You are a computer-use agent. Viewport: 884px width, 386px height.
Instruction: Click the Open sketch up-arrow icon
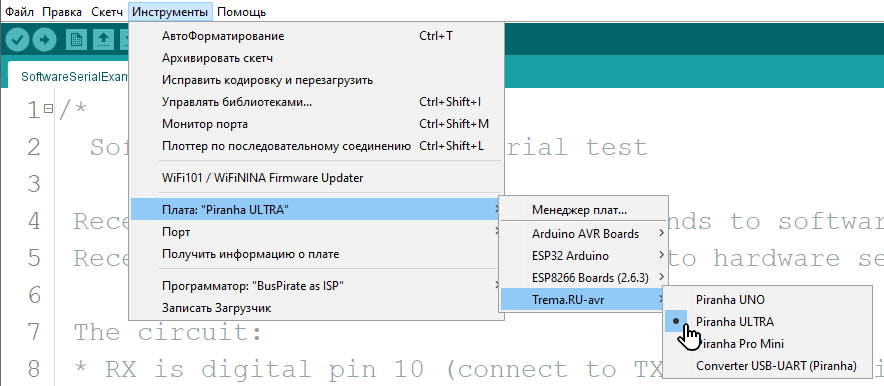point(104,39)
